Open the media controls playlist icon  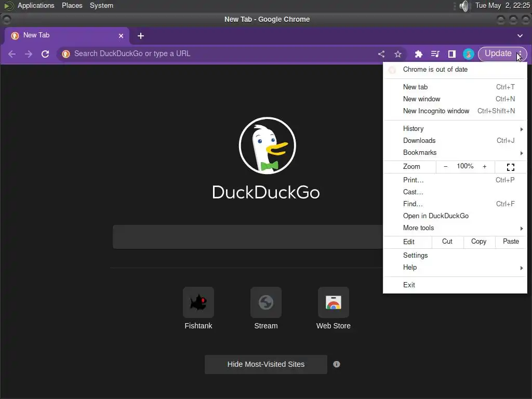[435, 54]
